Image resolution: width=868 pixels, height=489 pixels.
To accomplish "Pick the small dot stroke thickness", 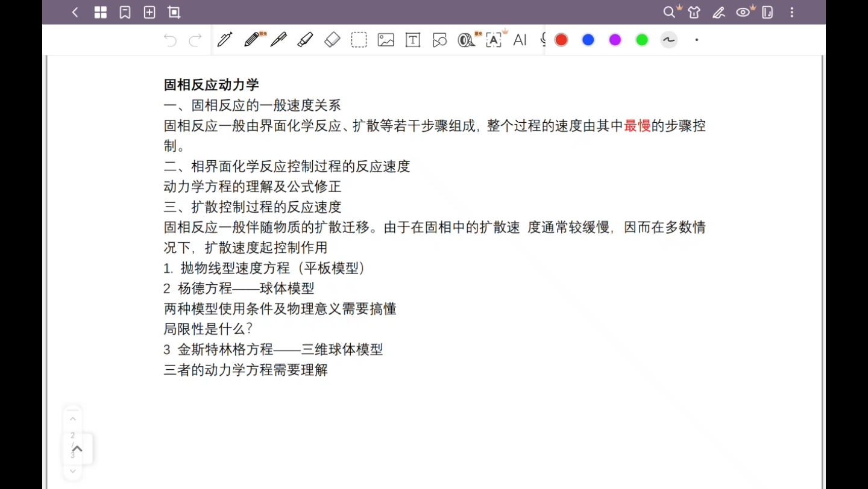I will click(x=697, y=40).
